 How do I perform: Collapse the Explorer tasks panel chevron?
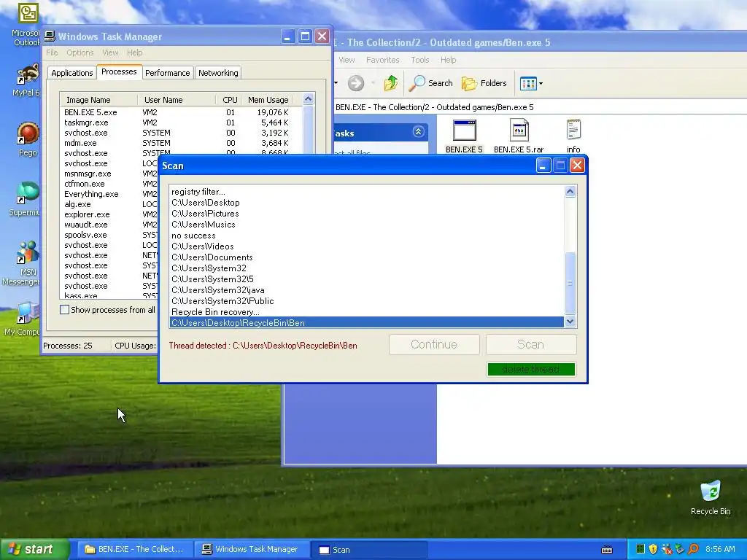pos(418,133)
